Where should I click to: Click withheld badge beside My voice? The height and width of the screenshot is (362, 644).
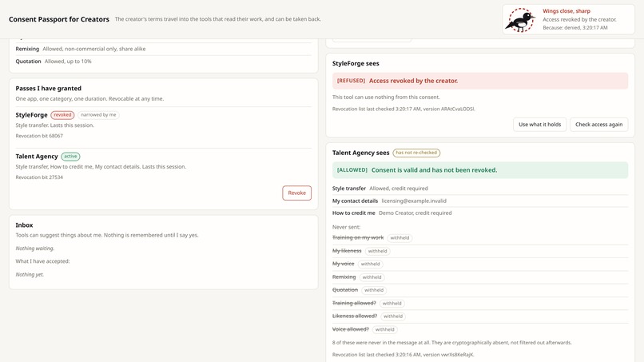click(x=370, y=265)
